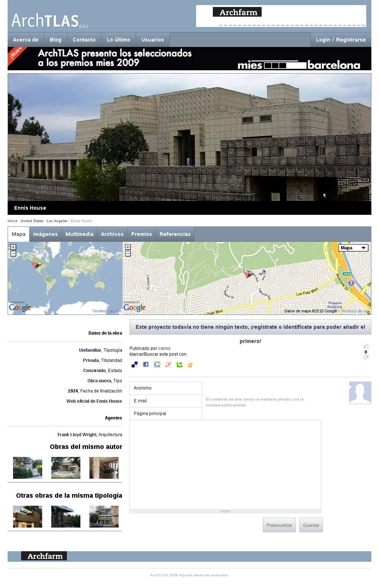Screen dimensions: 379x588
Task: Zoom in on the world map
Action: pyautogui.click(x=13, y=247)
